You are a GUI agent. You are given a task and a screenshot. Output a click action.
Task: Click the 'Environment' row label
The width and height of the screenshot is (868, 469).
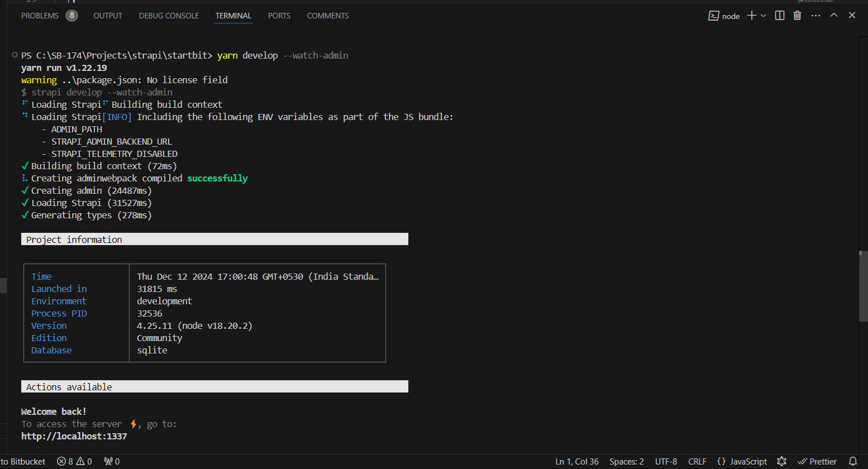(x=59, y=301)
